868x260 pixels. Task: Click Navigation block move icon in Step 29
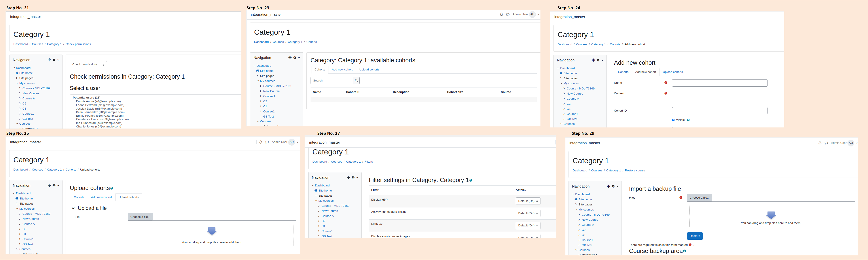608,186
